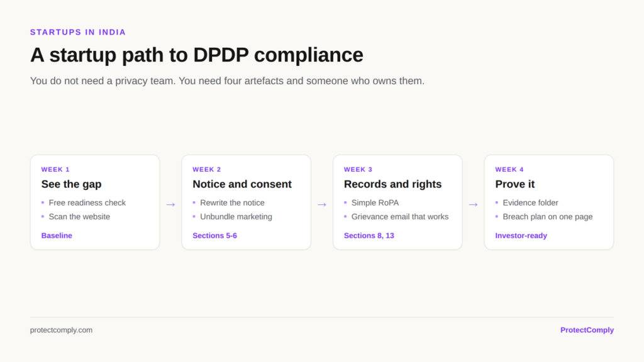The height and width of the screenshot is (362, 644).
Task: Click the 'Grievance email that works' bullet
Action: click(x=399, y=217)
